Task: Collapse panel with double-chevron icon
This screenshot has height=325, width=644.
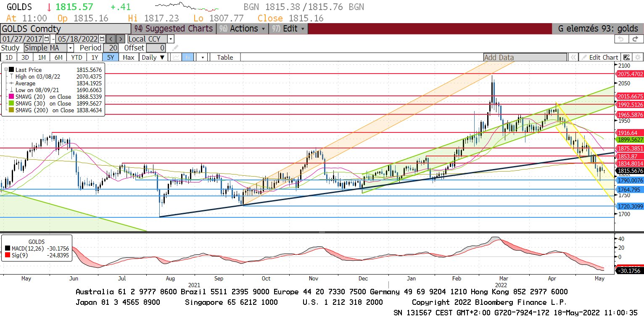Action: (x=573, y=58)
